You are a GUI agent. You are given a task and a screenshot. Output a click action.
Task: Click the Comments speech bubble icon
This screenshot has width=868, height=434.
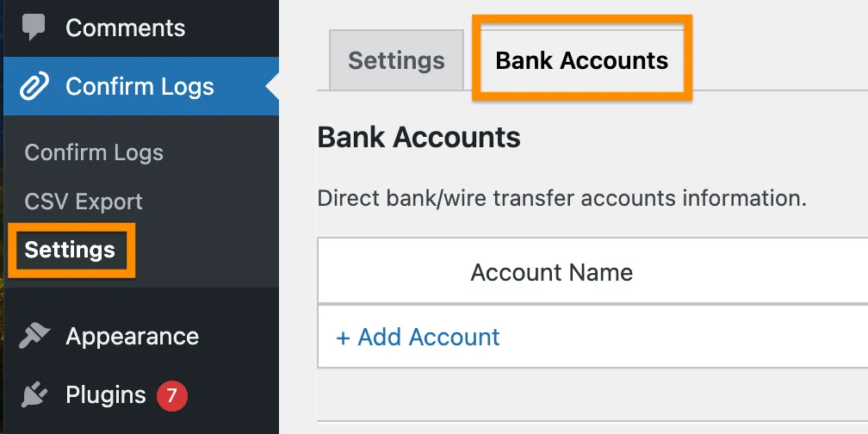pyautogui.click(x=34, y=28)
